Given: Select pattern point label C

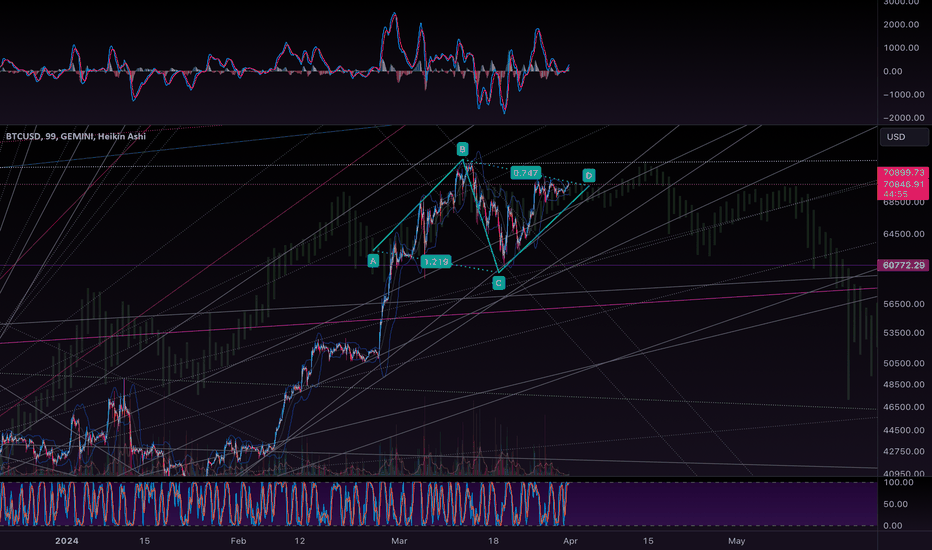Looking at the screenshot, I should pos(499,283).
